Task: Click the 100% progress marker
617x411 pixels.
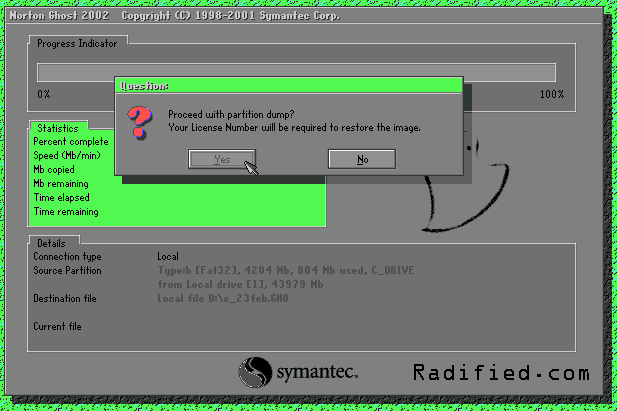Action: tap(552, 94)
